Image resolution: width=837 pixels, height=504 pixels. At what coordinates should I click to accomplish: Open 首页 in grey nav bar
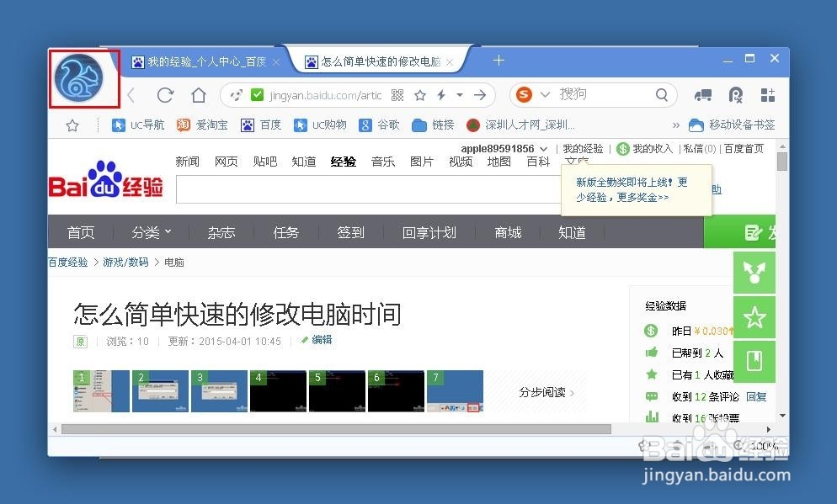tap(81, 232)
